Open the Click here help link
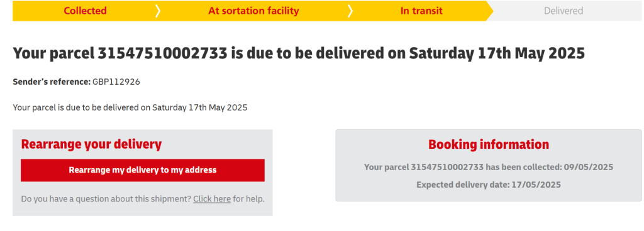This screenshot has height=231, width=644. 212,199
